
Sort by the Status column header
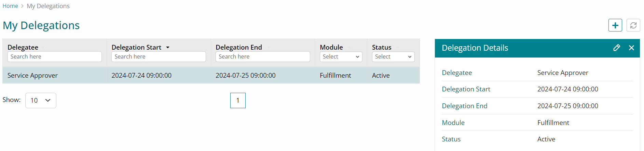(x=381, y=47)
